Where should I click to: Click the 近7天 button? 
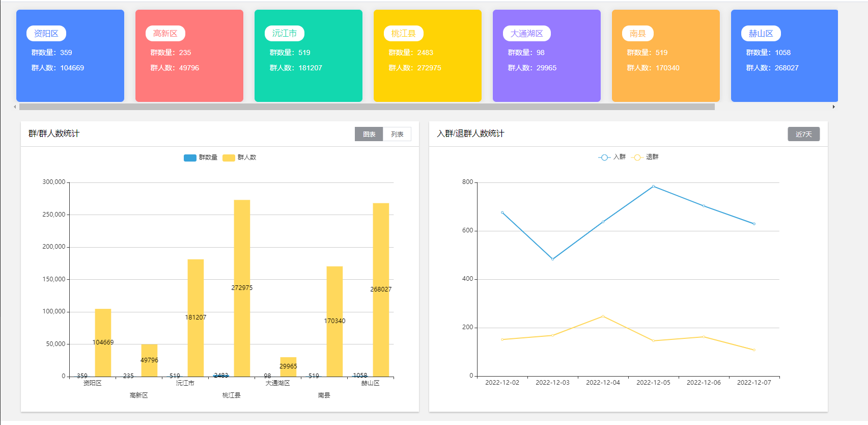coord(803,134)
